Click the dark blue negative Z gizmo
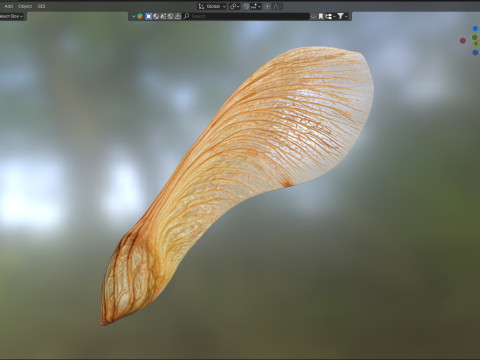Image resolution: width=480 pixels, height=360 pixels. [x=475, y=53]
